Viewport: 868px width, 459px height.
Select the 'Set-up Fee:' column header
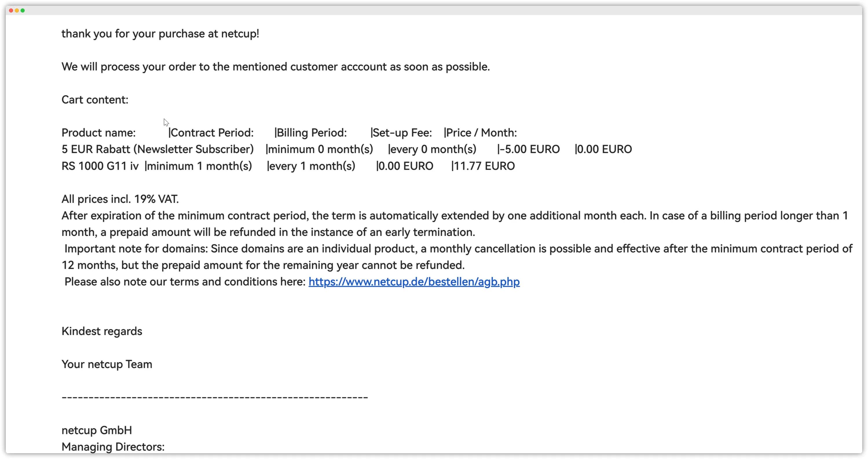coord(402,133)
